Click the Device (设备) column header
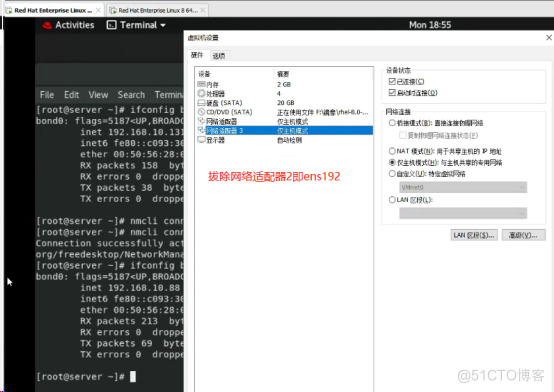Image resolution: width=554 pixels, height=392 pixels. [204, 74]
